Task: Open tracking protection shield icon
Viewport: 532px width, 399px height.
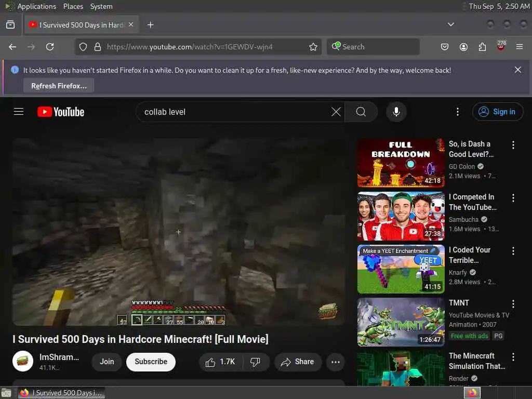Action: tap(83, 47)
